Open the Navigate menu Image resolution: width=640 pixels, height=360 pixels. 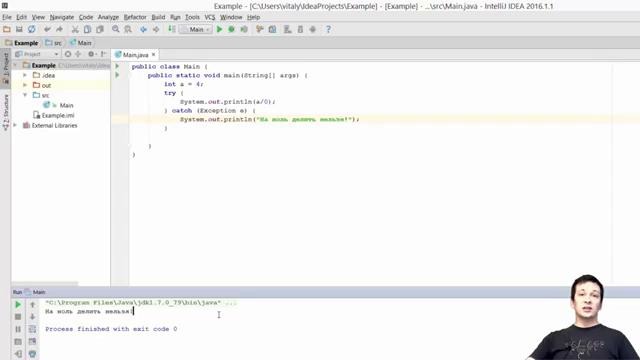tap(62, 17)
